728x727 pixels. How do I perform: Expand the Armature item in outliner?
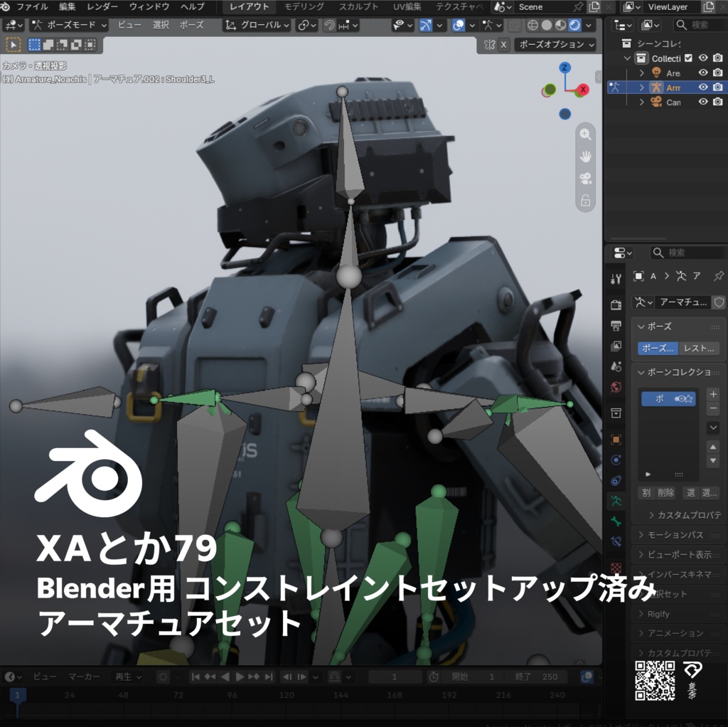[642, 87]
